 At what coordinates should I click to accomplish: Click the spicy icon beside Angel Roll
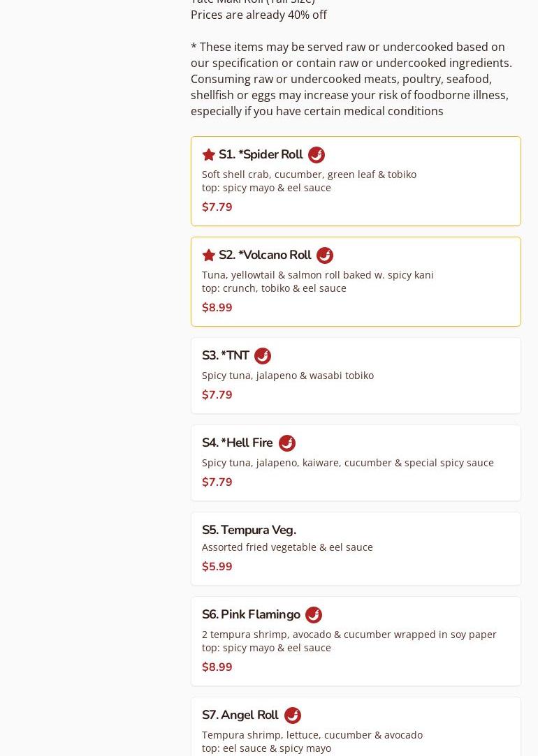pos(293,715)
